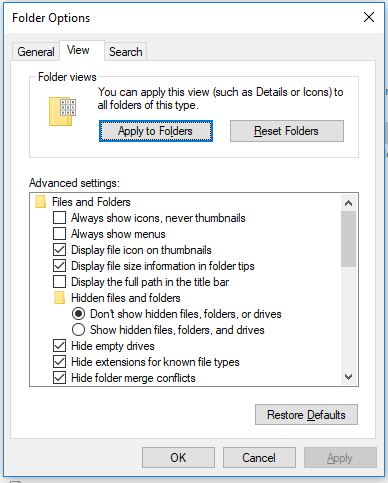Disable Display file size information in folder tips
Viewport: 388px width, 483px height.
pyautogui.click(x=59, y=266)
